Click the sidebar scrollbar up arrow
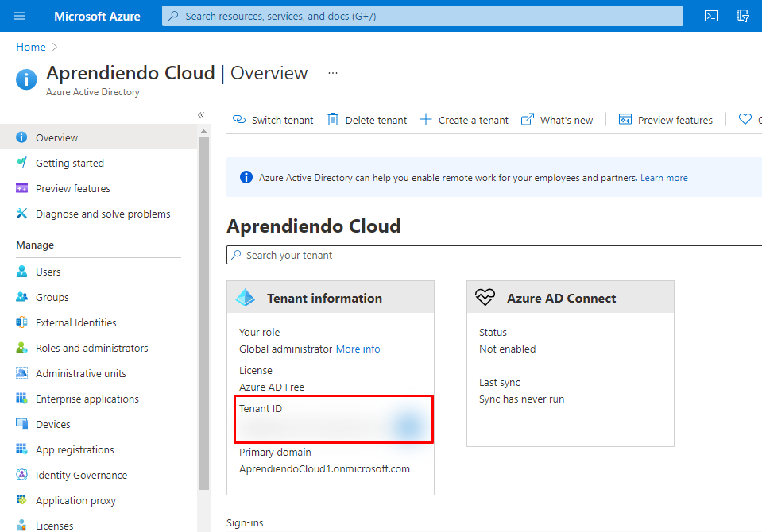 tap(203, 131)
